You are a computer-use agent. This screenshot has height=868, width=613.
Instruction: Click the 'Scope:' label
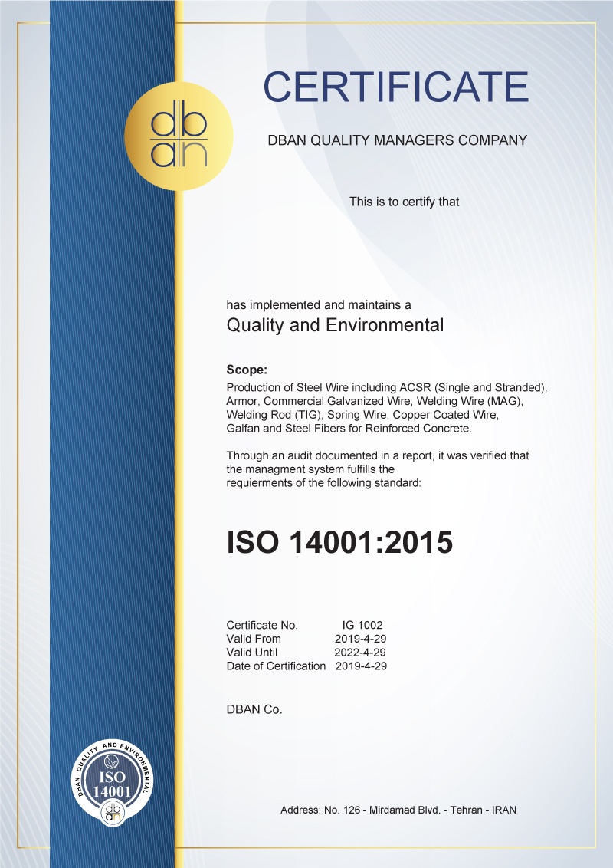point(247,370)
